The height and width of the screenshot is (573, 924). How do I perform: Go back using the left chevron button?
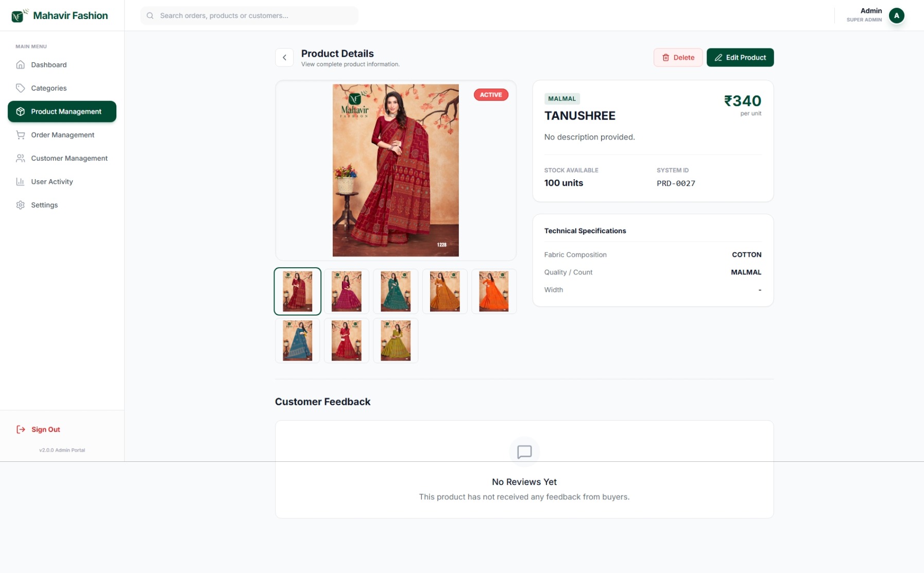[x=284, y=58]
